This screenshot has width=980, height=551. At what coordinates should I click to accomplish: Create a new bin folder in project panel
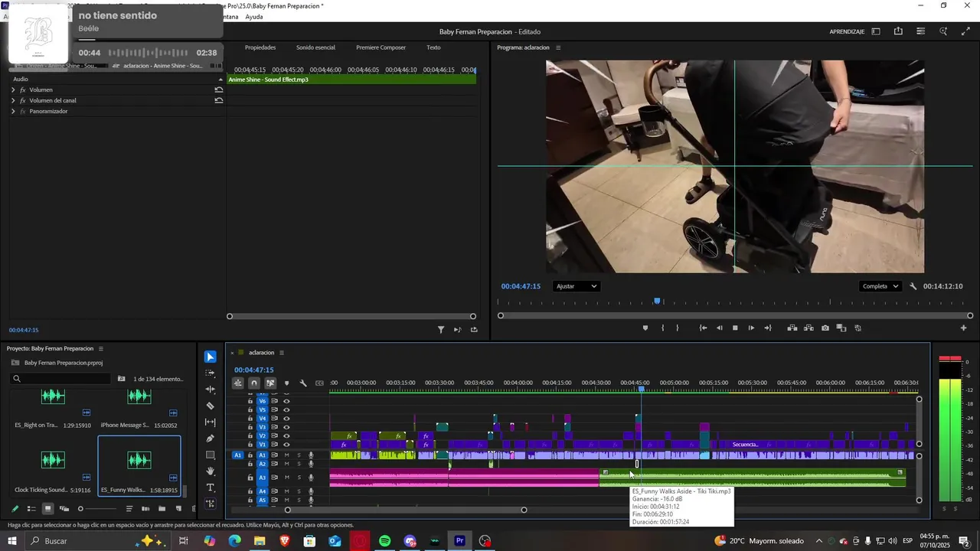point(162,508)
